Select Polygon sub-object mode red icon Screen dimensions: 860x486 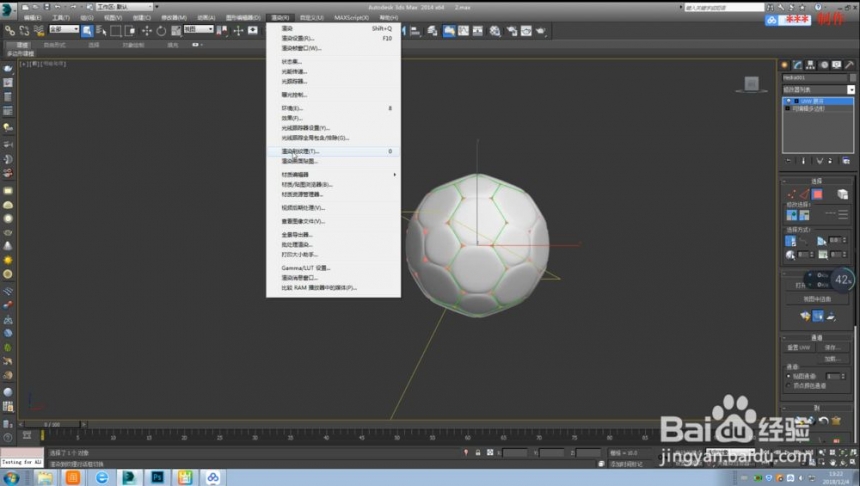tap(817, 194)
